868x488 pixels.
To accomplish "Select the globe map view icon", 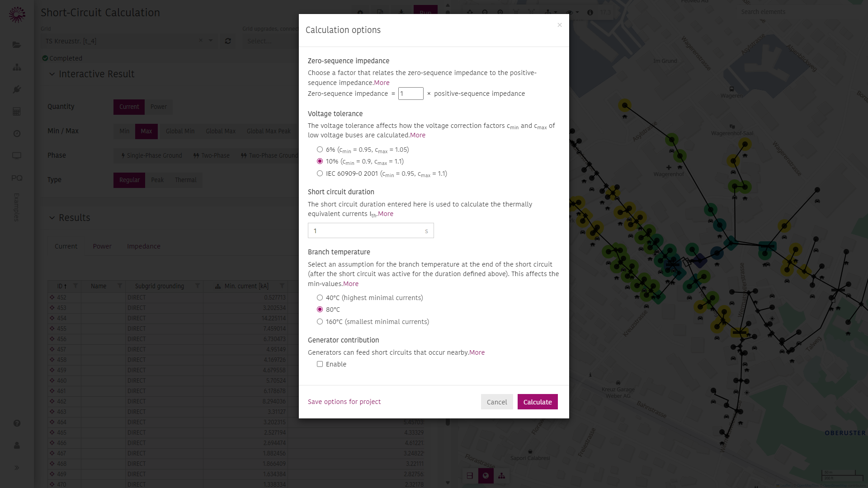I will pos(486,476).
